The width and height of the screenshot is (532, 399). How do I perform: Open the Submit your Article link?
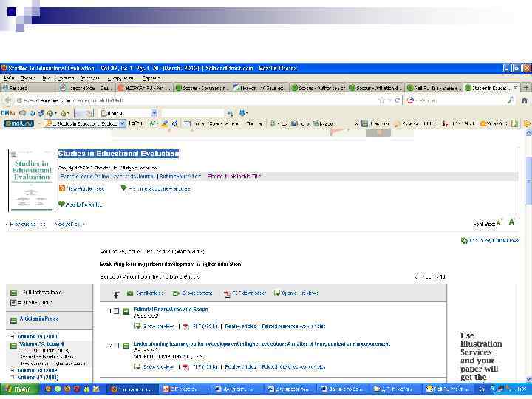tap(180, 177)
